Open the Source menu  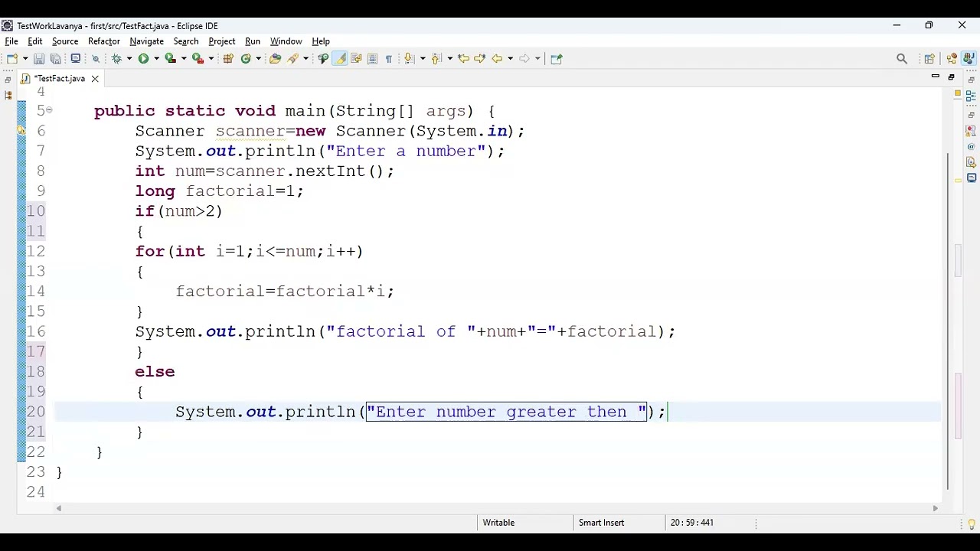point(65,41)
